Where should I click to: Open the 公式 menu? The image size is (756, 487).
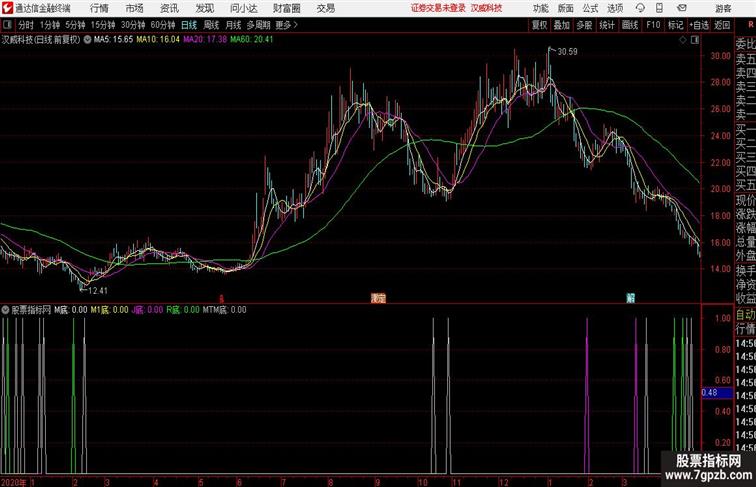pos(591,8)
